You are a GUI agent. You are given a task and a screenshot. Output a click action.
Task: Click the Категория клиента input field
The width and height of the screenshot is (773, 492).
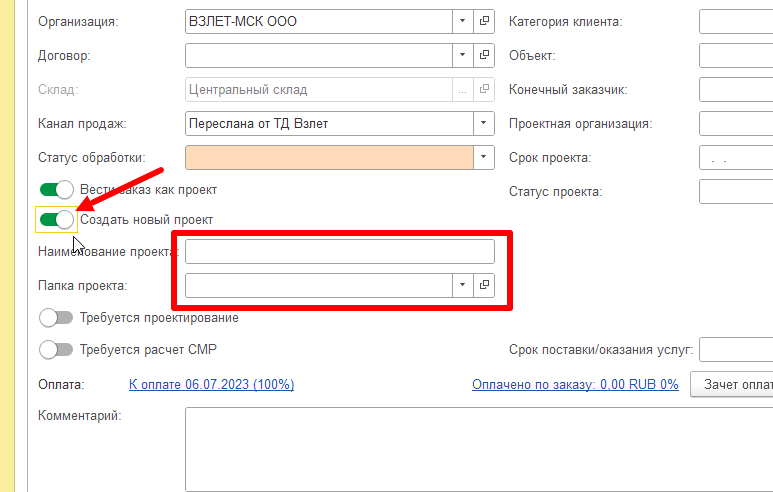click(x=736, y=21)
